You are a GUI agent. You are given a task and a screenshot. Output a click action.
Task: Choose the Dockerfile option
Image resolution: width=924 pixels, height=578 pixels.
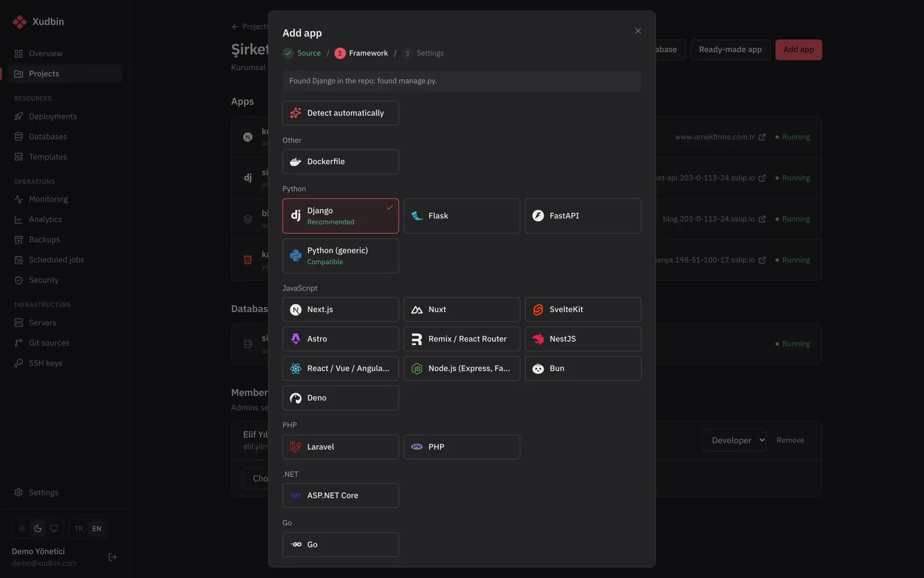pos(340,161)
